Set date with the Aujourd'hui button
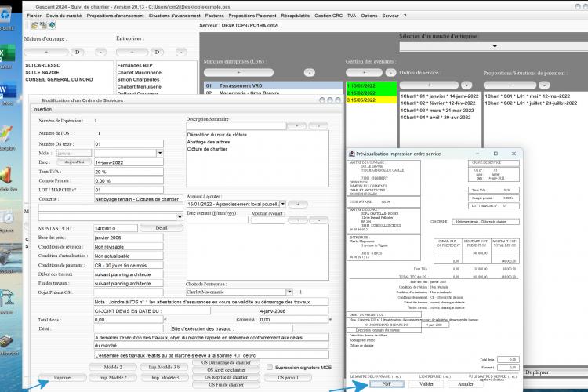The width and height of the screenshot is (588, 392). pos(74,162)
